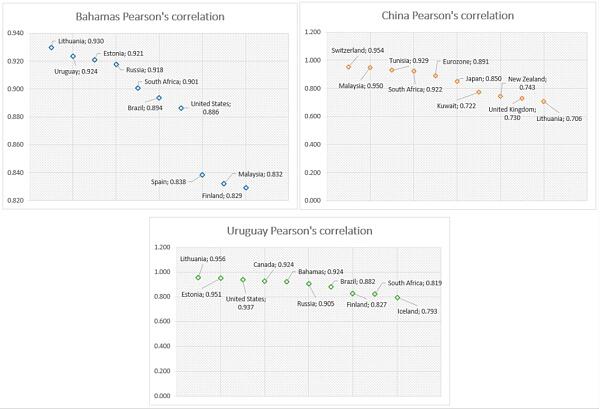Select the Iceland 0.793 data label
This screenshot has height=409, width=600.
[417, 311]
